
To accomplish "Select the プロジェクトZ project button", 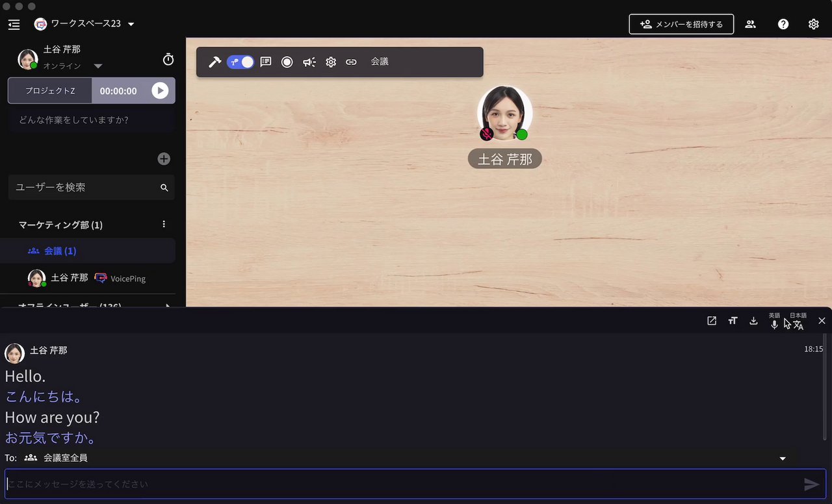I will (x=50, y=91).
